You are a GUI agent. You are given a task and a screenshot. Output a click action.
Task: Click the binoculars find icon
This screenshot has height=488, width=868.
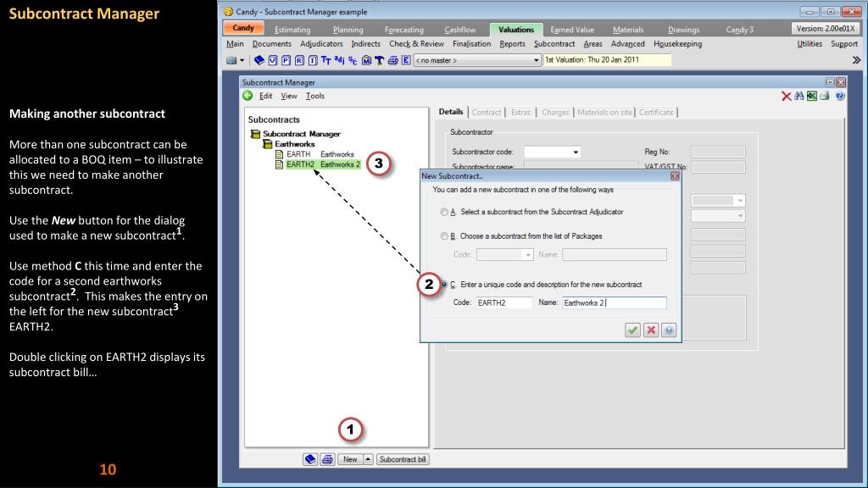(798, 97)
